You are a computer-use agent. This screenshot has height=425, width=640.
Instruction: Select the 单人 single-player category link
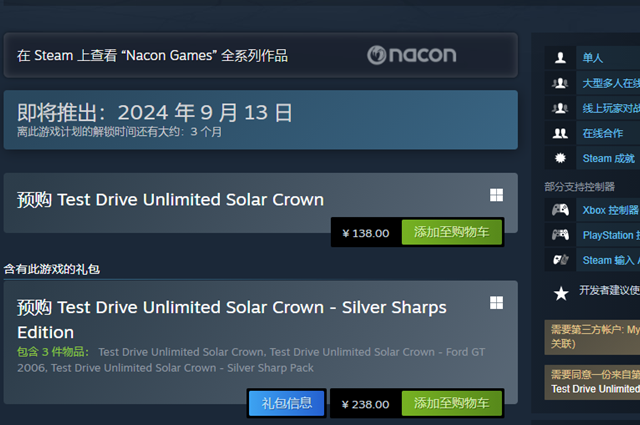pos(592,58)
